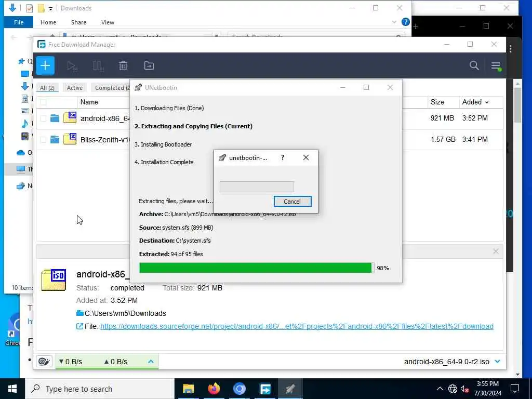Click the help question mark in unetbootin dialog
Screen dimensions: 532x399
[x=283, y=158]
